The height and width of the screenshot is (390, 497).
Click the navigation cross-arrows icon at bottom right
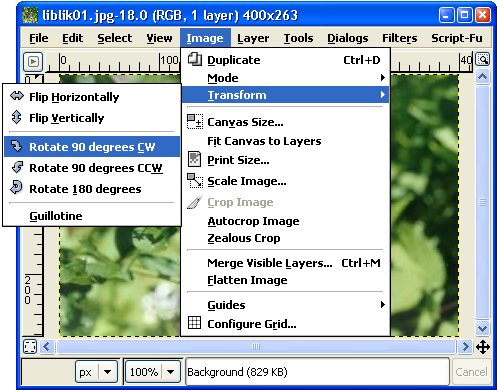tap(482, 347)
